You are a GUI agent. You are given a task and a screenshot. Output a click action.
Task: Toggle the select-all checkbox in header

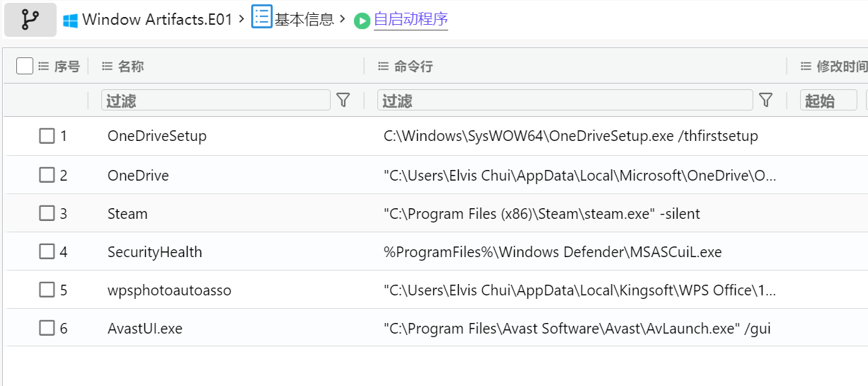pos(25,66)
